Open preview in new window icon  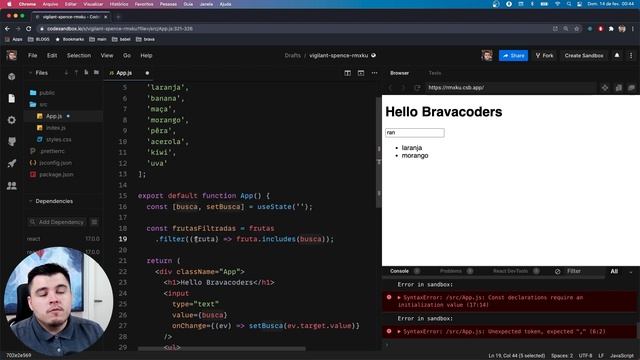pyautogui.click(x=631, y=88)
